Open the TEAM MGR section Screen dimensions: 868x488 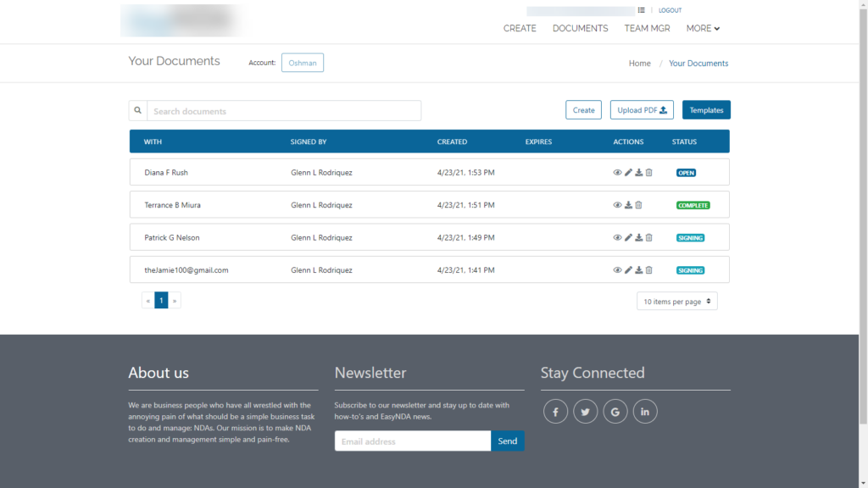tap(647, 28)
